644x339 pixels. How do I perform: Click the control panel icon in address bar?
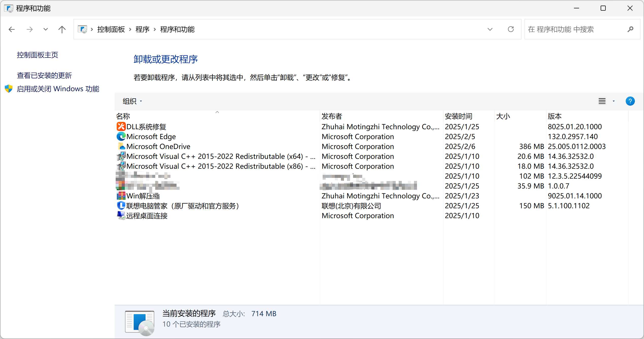pos(82,29)
